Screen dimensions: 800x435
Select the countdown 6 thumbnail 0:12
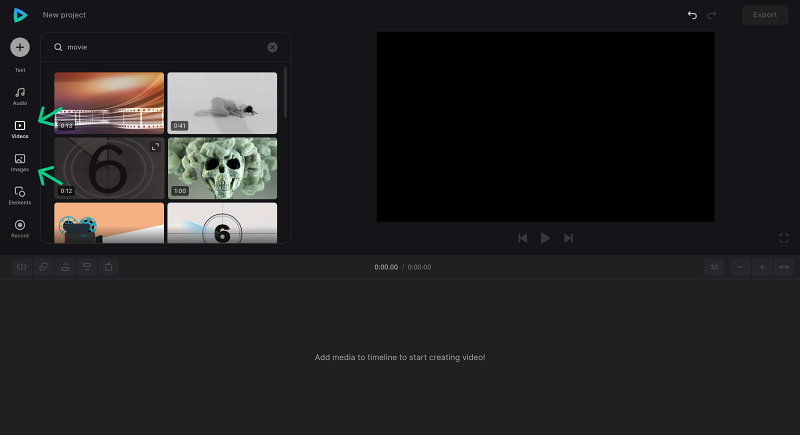pos(109,168)
